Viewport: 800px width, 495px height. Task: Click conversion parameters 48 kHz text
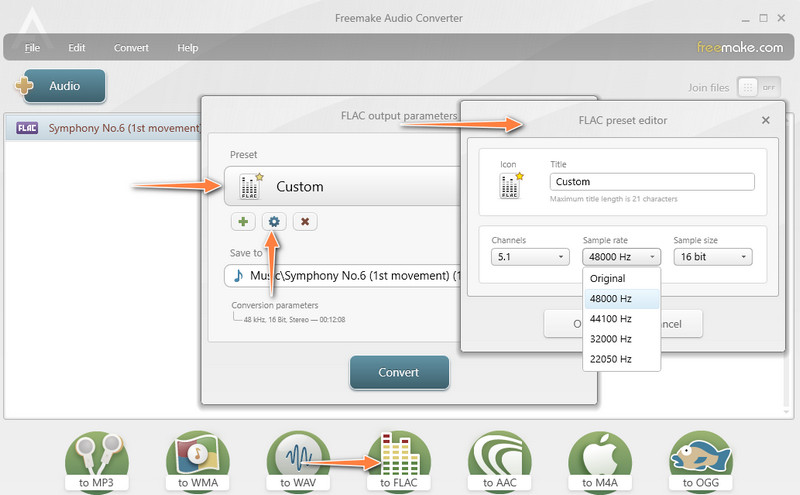click(x=294, y=320)
